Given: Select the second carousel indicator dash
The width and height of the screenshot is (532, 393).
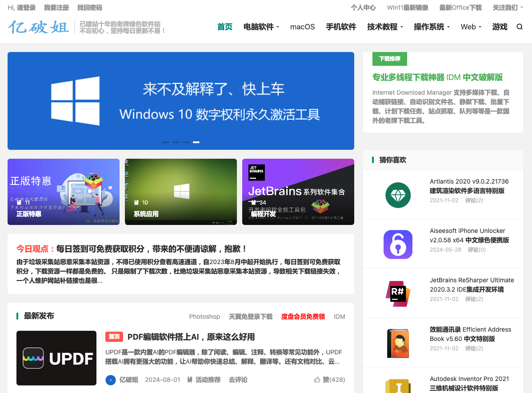Looking at the screenshot, I should coord(176,142).
